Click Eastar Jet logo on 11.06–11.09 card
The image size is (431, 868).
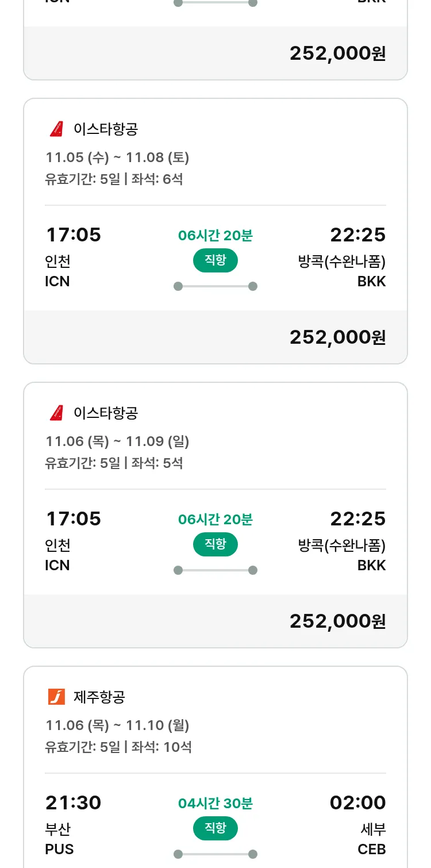pyautogui.click(x=56, y=413)
